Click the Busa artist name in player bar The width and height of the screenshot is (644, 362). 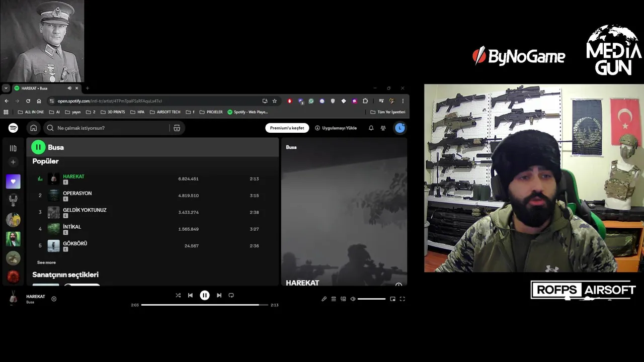point(30,302)
